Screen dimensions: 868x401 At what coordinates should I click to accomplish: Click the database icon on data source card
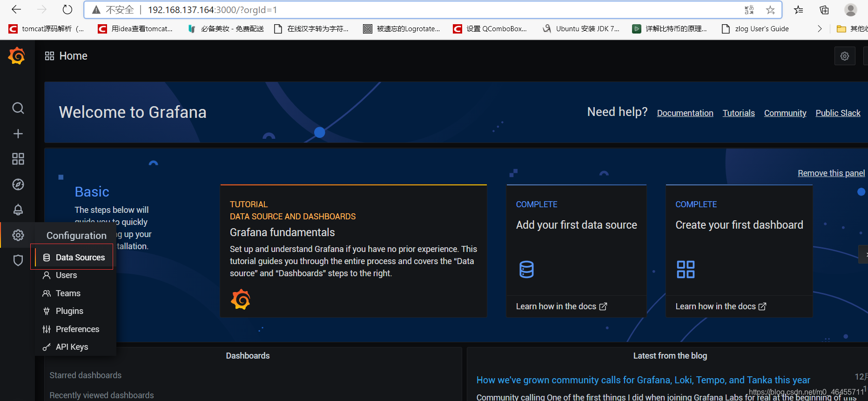pyautogui.click(x=526, y=269)
